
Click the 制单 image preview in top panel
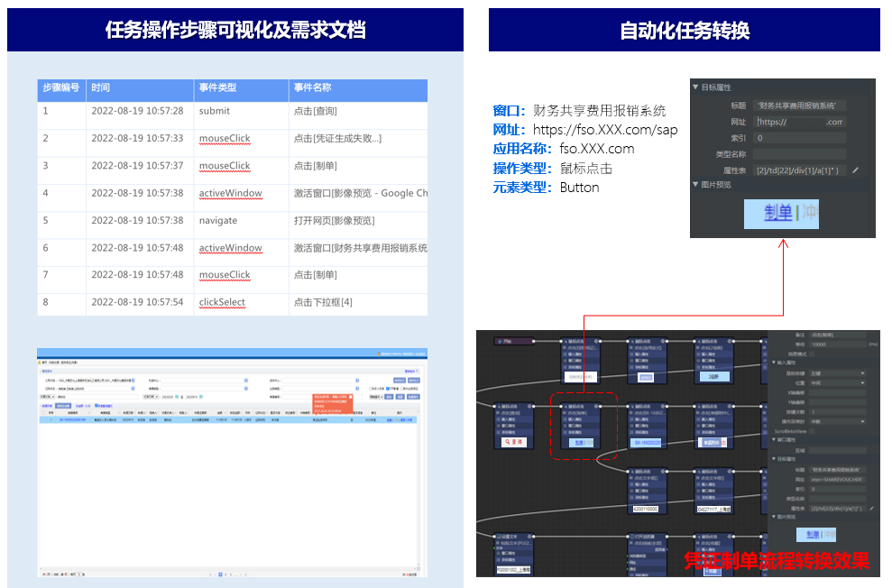(x=781, y=213)
